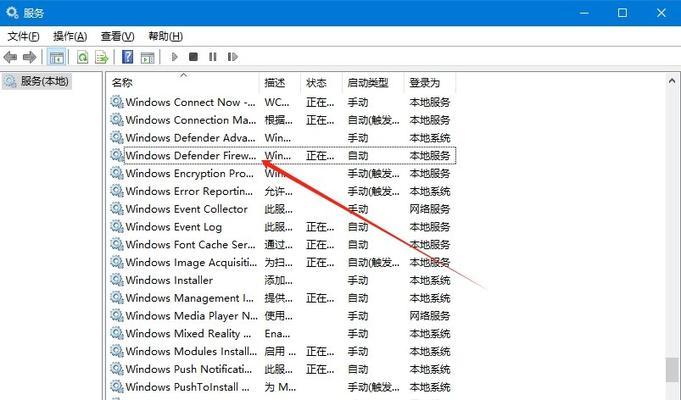
Task: Sort by the 名称 column header
Action: click(x=184, y=83)
